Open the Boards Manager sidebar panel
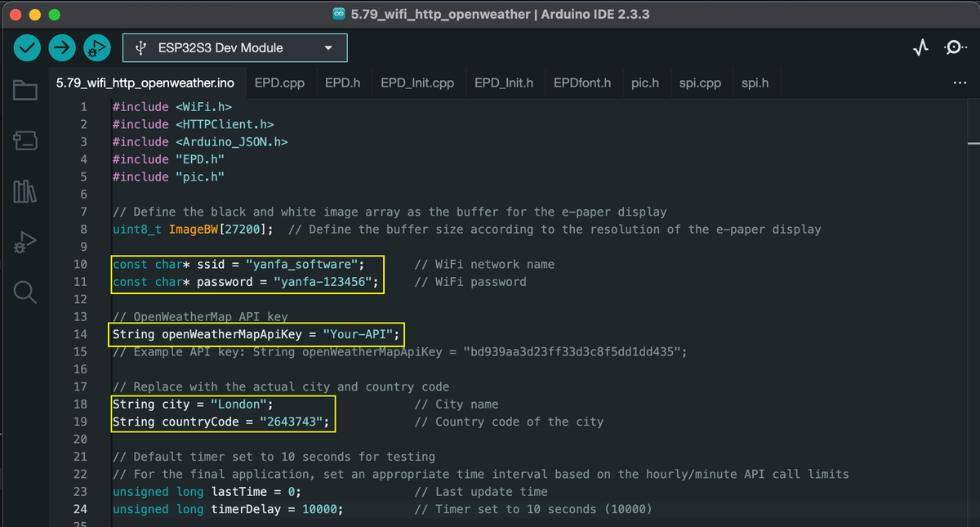This screenshot has height=527, width=980. pyautogui.click(x=25, y=141)
